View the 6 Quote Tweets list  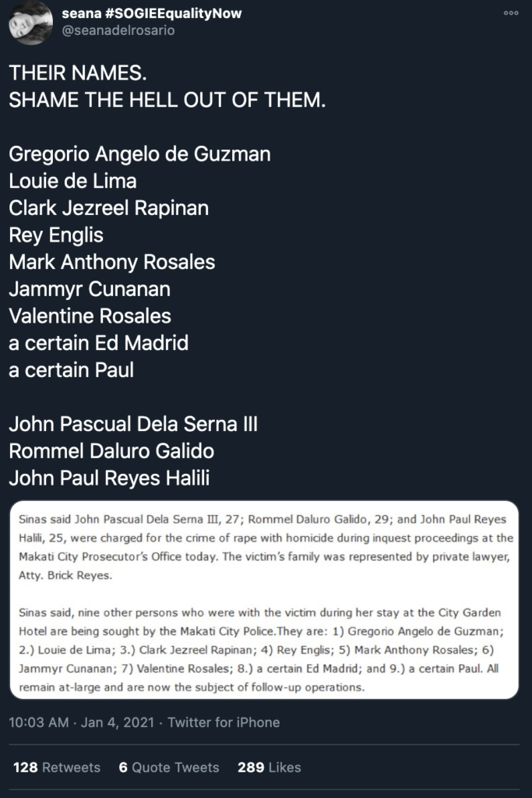tap(169, 768)
